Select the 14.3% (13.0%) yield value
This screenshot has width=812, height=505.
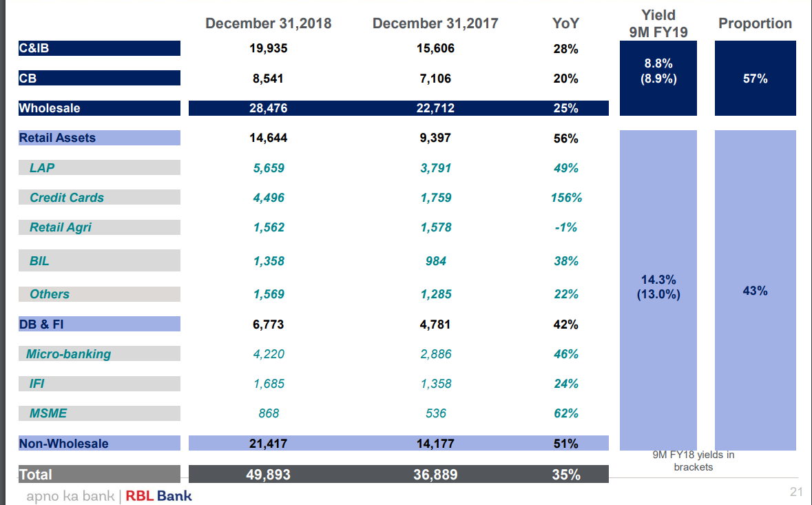pos(658,287)
